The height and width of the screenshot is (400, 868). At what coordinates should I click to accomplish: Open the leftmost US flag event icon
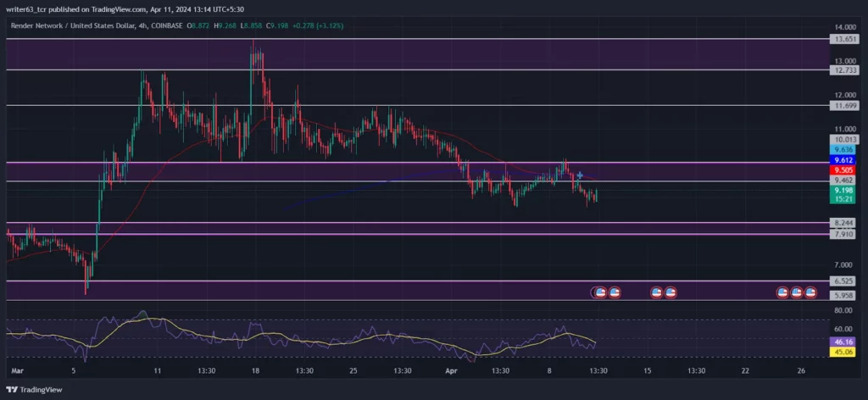(599, 292)
